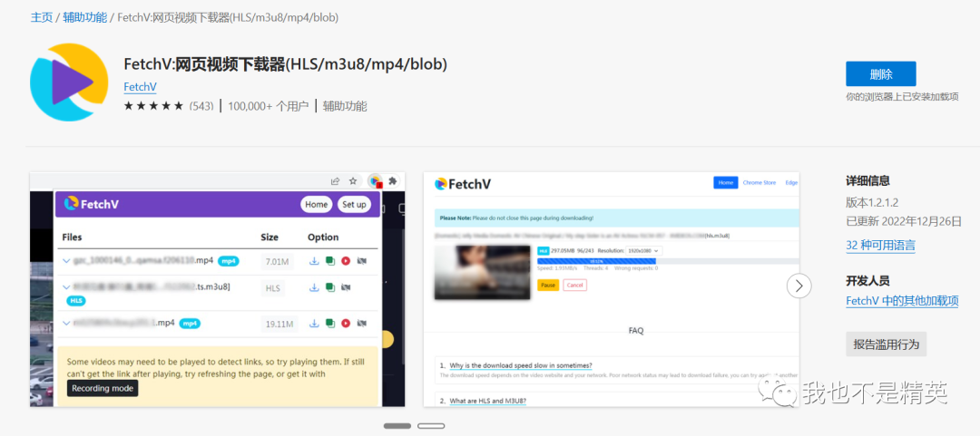980x436 pixels.
Task: Click the camera icon in the 7.01M mp4 row
Action: (362, 261)
